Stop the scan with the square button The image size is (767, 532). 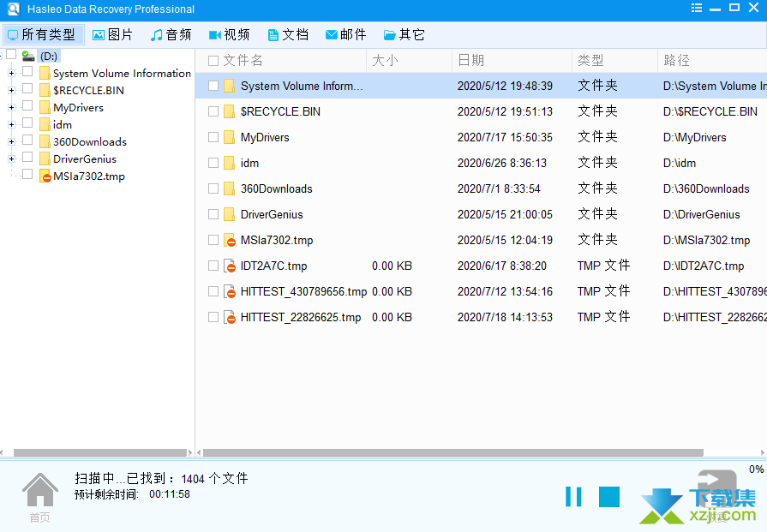pyautogui.click(x=609, y=497)
